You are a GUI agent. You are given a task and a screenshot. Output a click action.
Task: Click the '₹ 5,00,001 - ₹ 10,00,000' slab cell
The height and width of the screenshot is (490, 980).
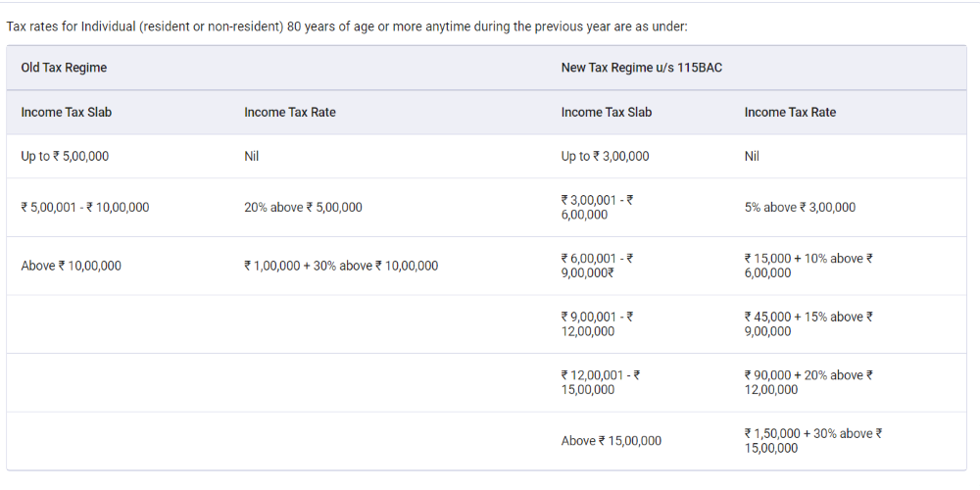85,208
